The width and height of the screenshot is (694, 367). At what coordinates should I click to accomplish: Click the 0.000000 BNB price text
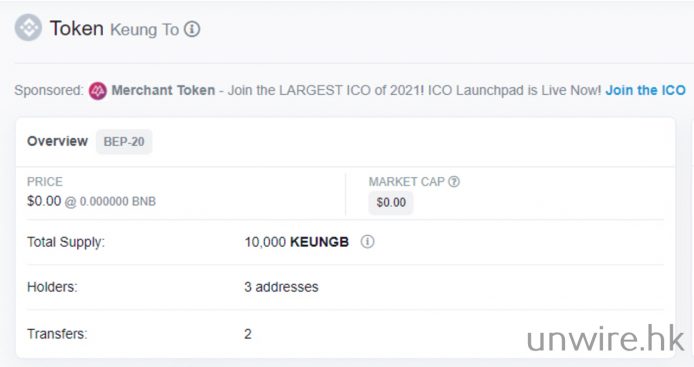point(118,201)
